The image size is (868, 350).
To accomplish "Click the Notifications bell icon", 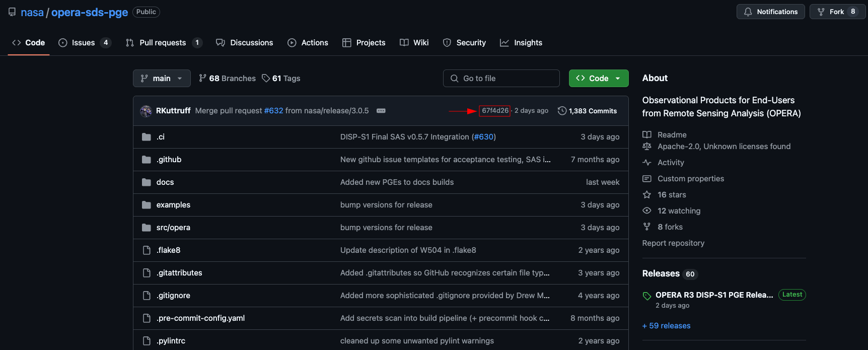I will pyautogui.click(x=748, y=12).
